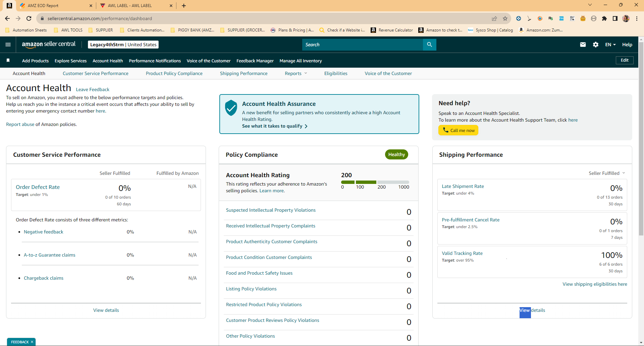644x346 pixels.
Task: Open the Valid Tracking Rate link
Action: pos(462,253)
